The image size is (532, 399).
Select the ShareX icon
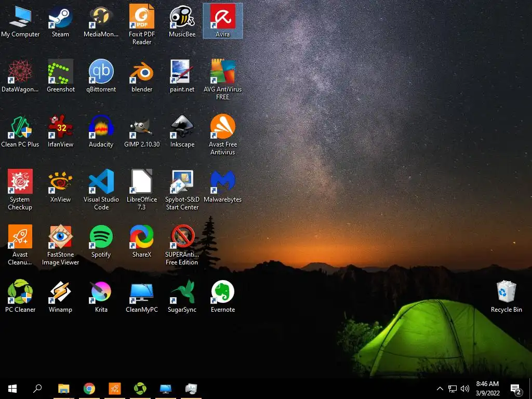[142, 241]
